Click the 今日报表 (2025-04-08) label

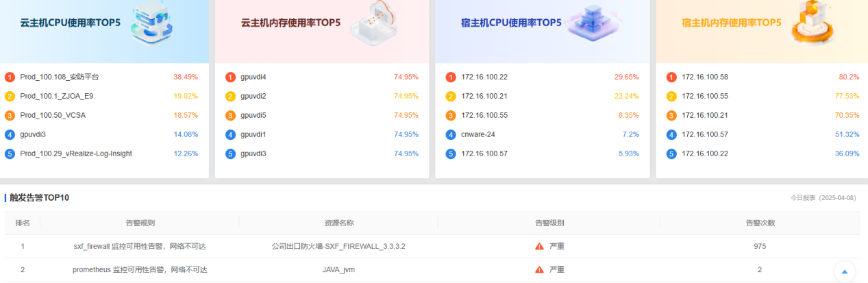[823, 197]
